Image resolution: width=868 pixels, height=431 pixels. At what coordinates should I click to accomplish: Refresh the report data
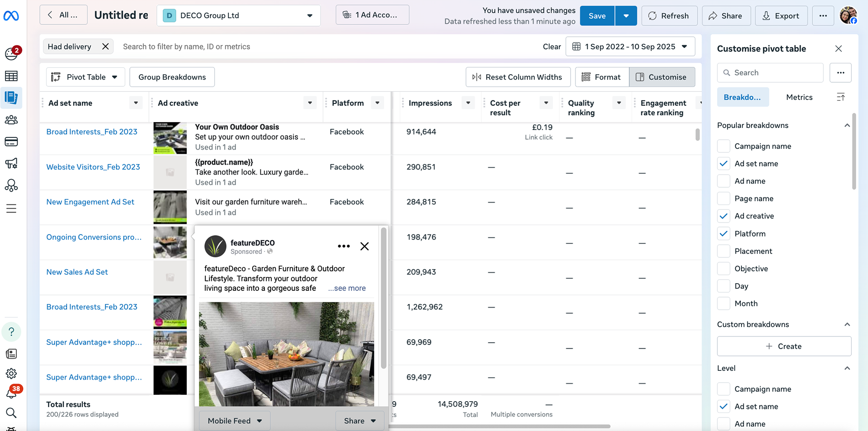pyautogui.click(x=669, y=16)
